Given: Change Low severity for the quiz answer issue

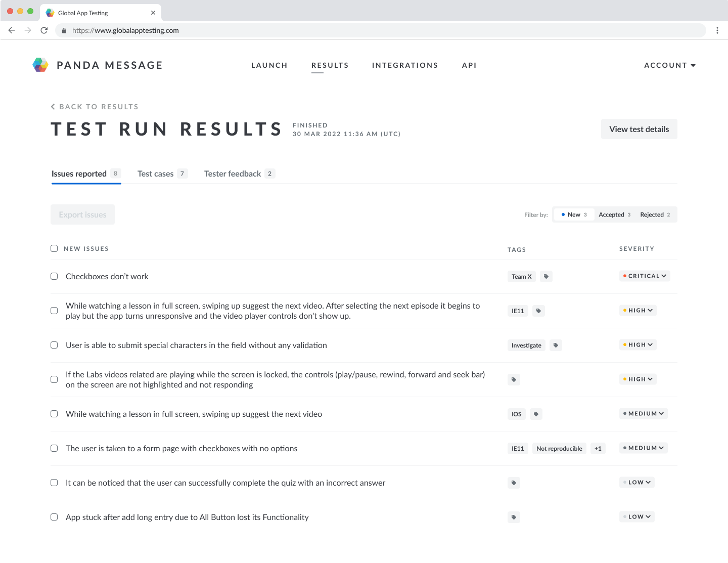Looking at the screenshot, I should pos(637,482).
